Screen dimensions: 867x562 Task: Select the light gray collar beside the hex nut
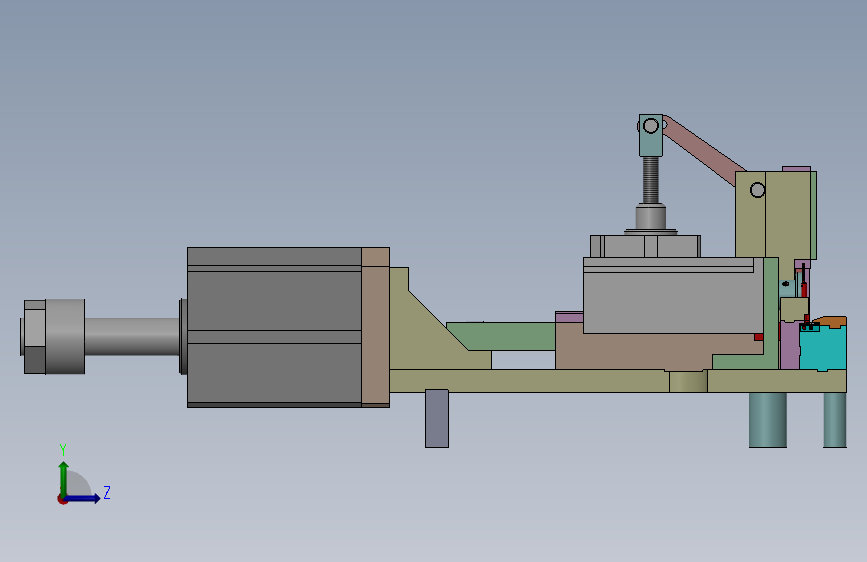coord(65,336)
